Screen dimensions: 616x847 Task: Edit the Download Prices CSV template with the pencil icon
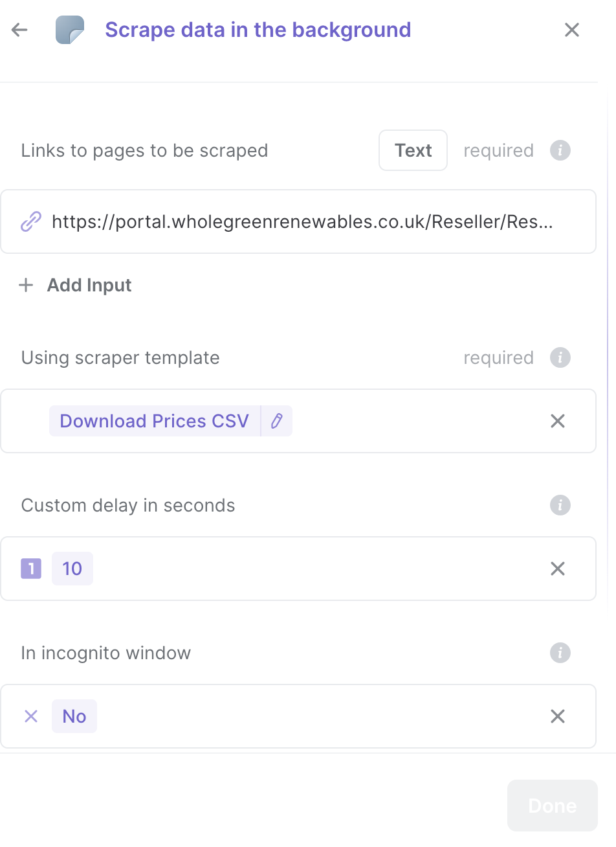pyautogui.click(x=277, y=421)
